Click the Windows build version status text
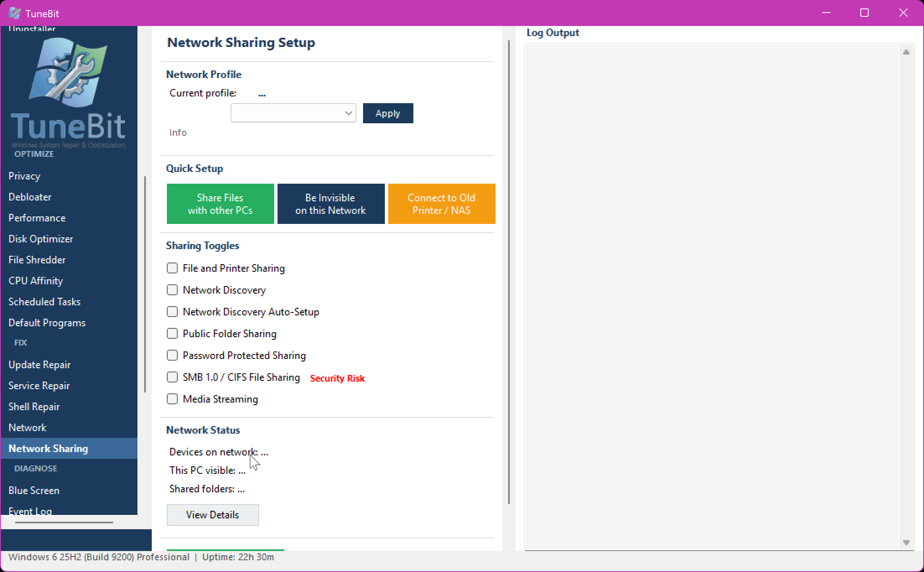This screenshot has height=572, width=924. [99, 557]
